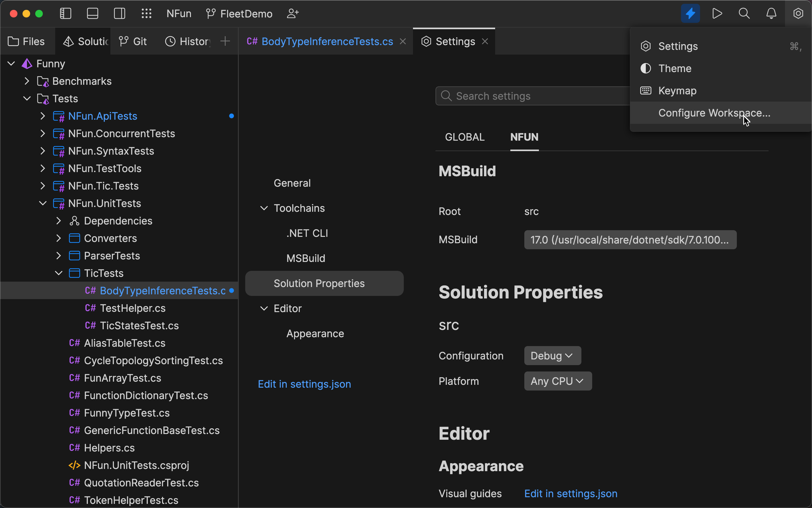Collapse the Tests folder

coord(27,98)
